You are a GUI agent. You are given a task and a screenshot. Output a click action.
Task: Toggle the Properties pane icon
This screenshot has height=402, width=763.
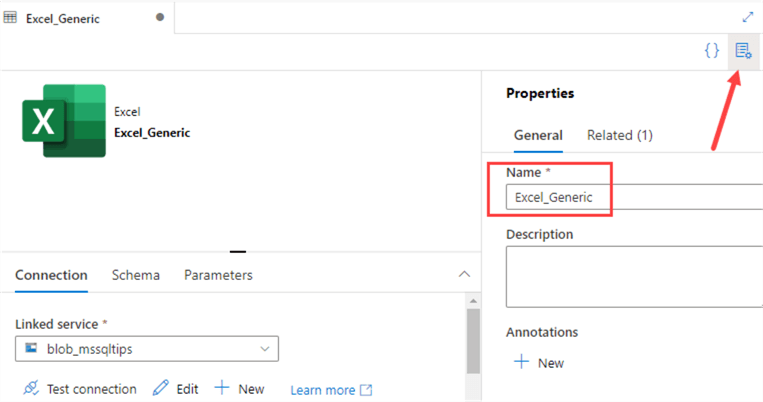point(743,50)
